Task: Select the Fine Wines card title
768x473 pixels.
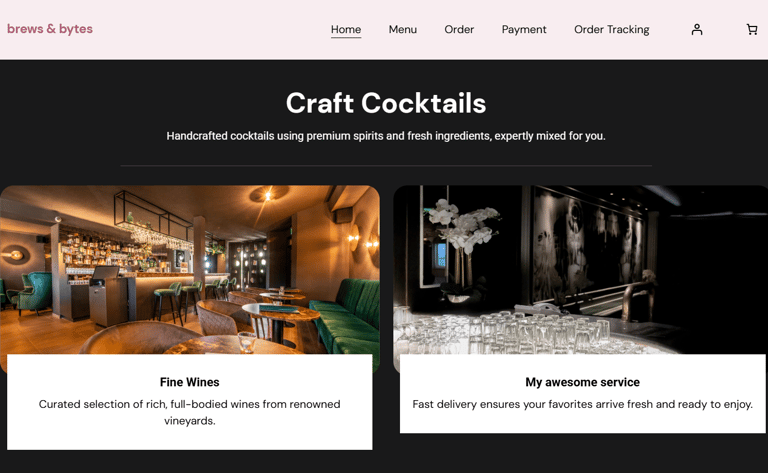Action: click(190, 382)
